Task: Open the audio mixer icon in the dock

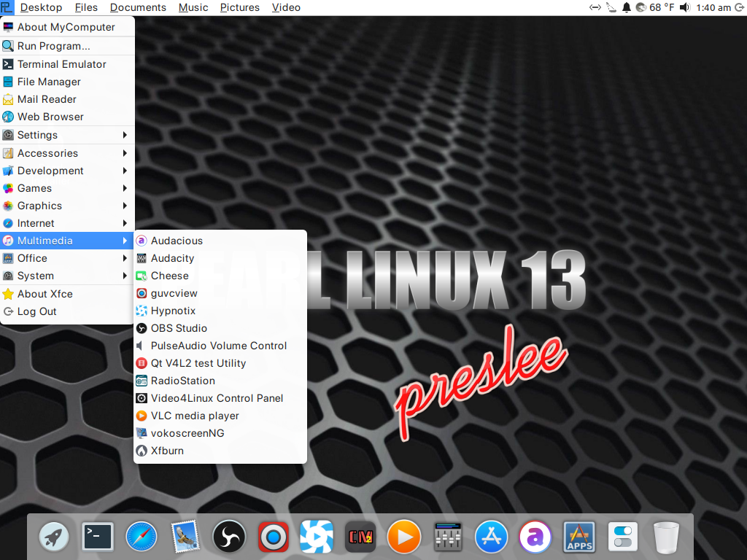Action: pos(447,538)
